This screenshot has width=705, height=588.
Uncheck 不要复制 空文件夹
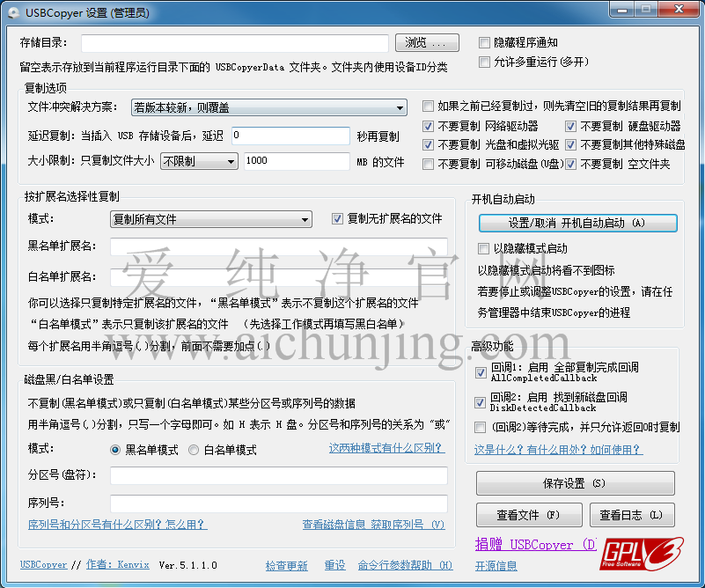coord(570,164)
